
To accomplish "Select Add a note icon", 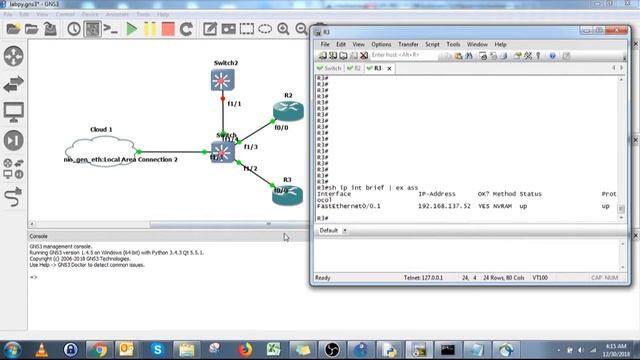I will click(x=210, y=29).
